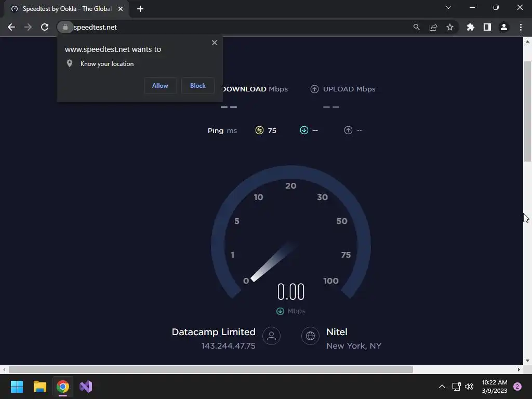Close the location permission popup
The width and height of the screenshot is (532, 399).
(215, 43)
